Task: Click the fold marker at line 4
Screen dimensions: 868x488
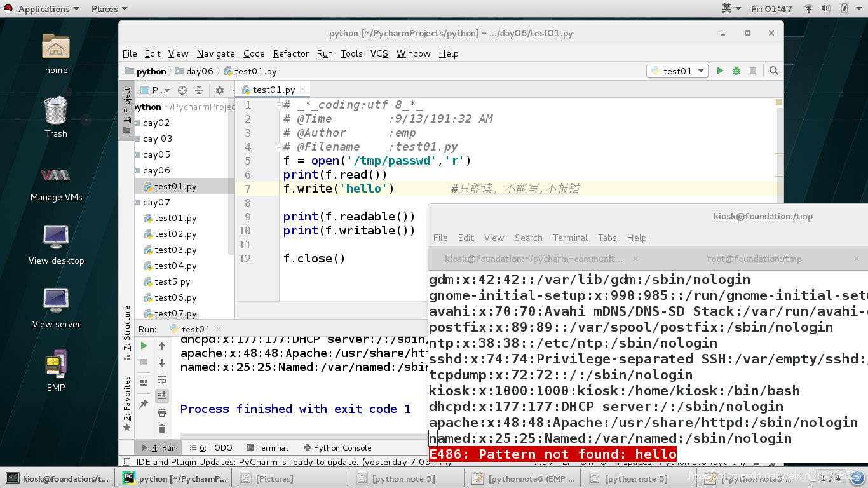Action: [x=278, y=147]
